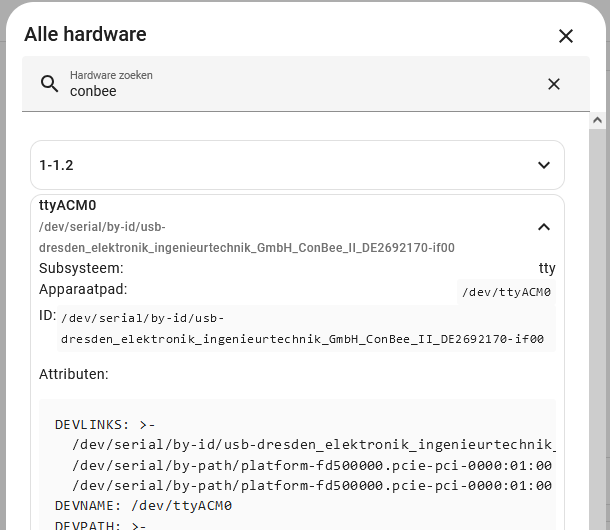
Task: Click the Apparaatpad label
Action: 83,289
